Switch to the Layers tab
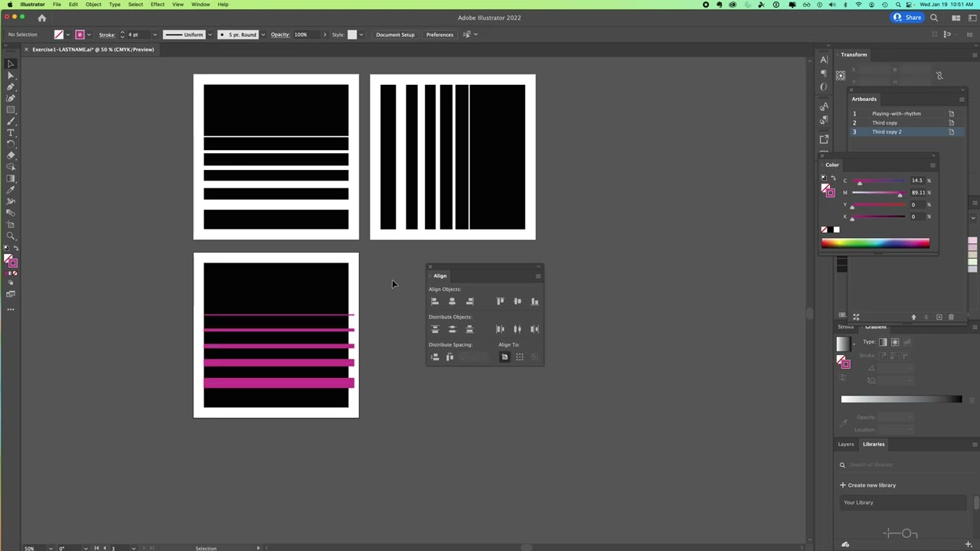Screen dimensions: 980x551 pos(845,444)
